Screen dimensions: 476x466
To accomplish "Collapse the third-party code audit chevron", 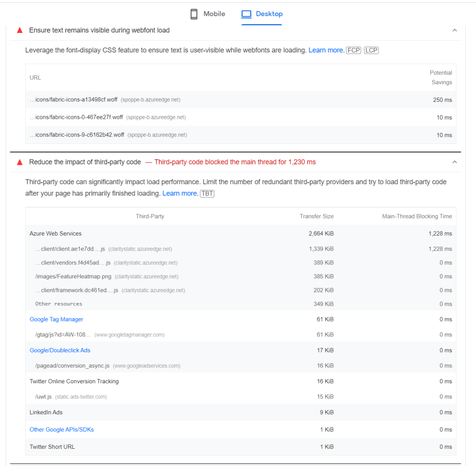I will click(455, 162).
